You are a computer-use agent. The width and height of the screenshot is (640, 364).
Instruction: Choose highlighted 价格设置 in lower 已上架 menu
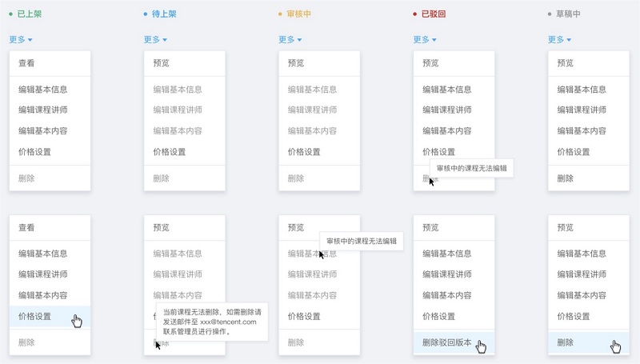[34, 317]
